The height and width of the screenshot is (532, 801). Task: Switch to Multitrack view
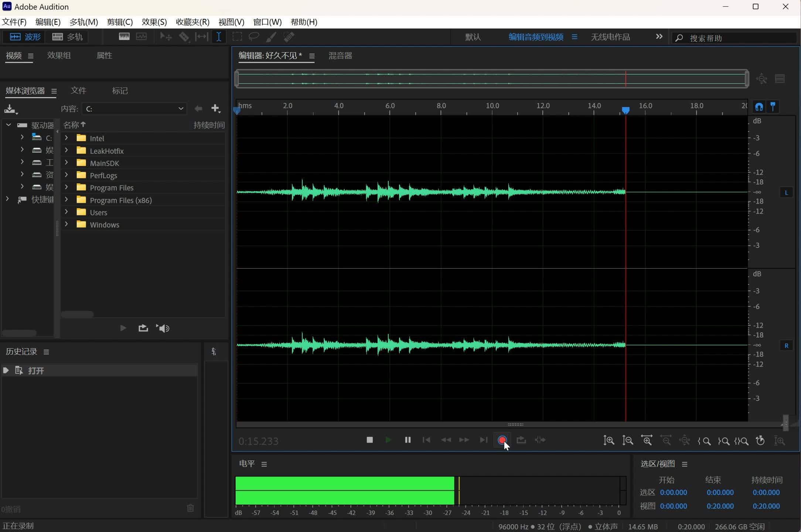pos(67,37)
